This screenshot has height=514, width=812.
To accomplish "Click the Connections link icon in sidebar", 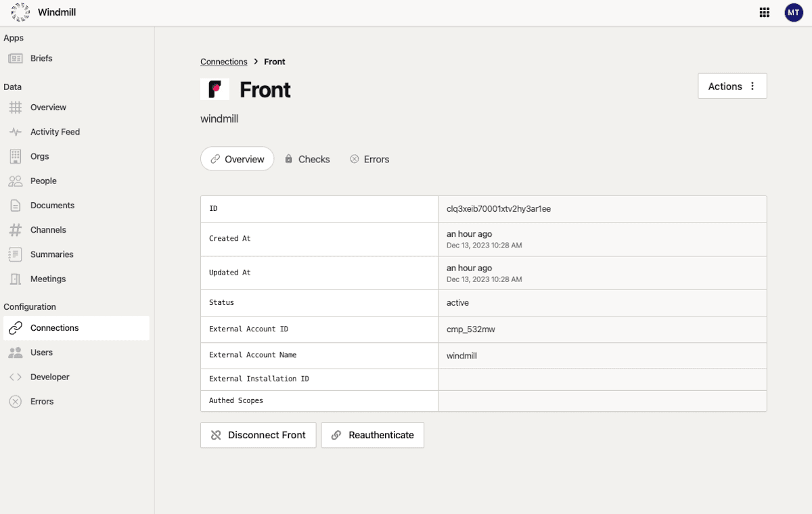I will click(x=16, y=328).
